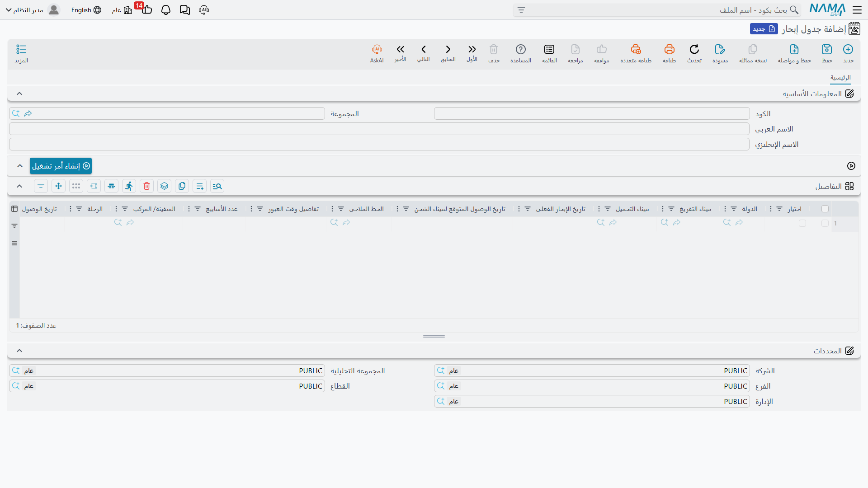
Task: Click the المجموعة lookup field
Action: tap(167, 113)
